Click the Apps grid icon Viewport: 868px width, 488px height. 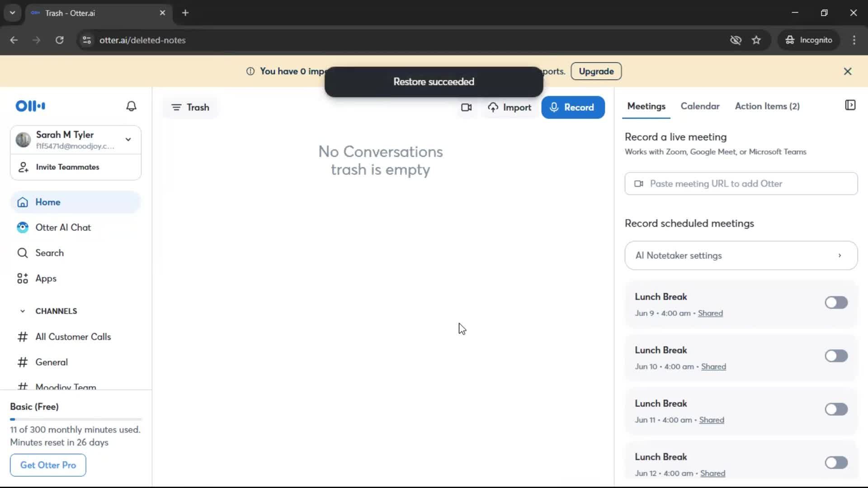click(x=23, y=278)
